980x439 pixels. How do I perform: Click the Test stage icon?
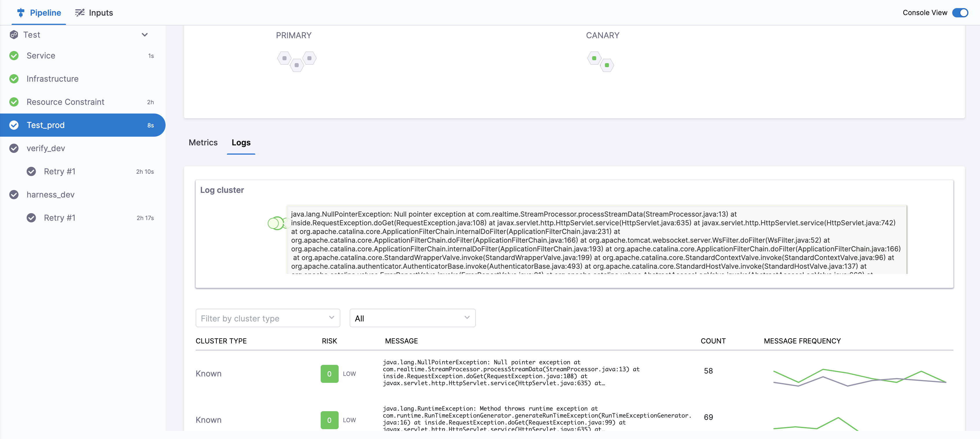point(14,35)
